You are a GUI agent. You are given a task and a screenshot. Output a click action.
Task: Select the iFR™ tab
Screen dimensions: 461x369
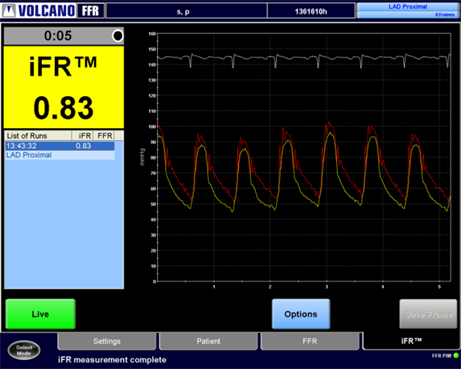[x=411, y=341]
